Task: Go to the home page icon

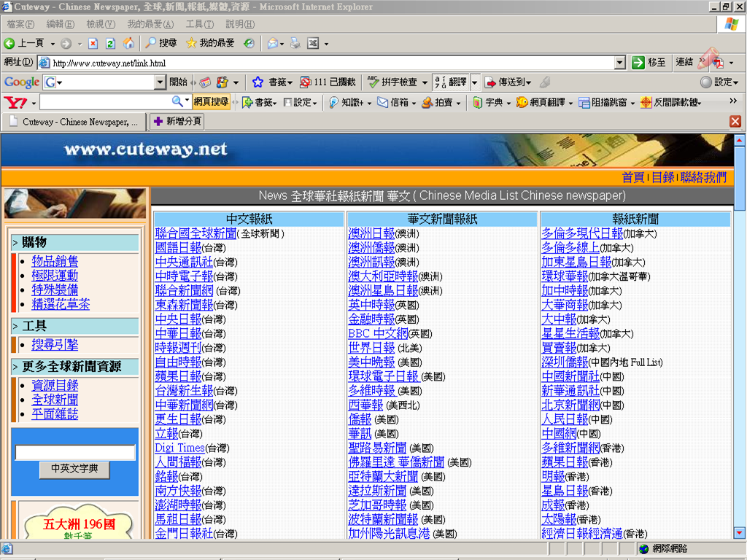Action: coord(128,43)
